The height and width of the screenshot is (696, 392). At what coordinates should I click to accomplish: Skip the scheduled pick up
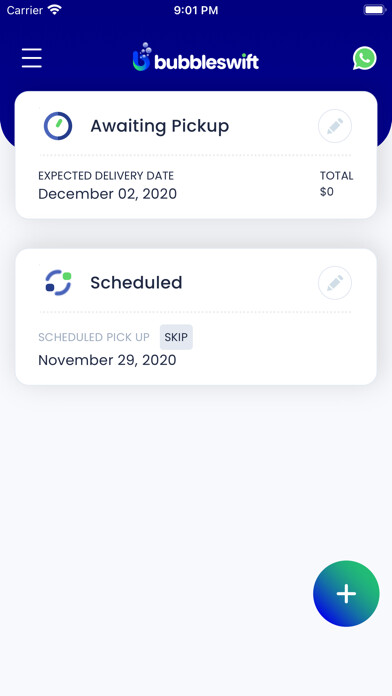[x=176, y=337]
